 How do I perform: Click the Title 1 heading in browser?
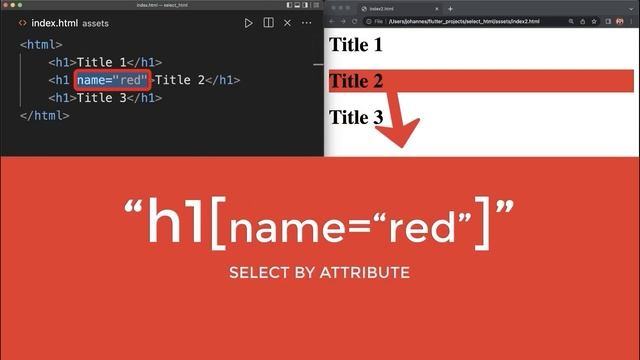(356, 44)
